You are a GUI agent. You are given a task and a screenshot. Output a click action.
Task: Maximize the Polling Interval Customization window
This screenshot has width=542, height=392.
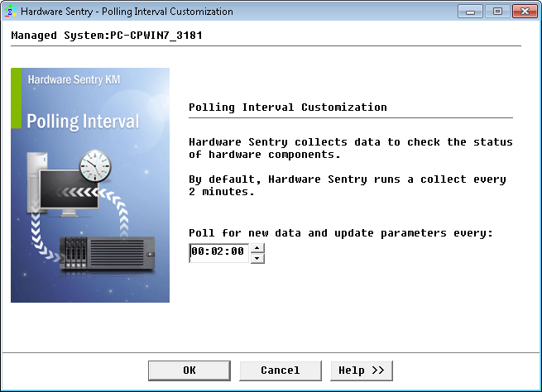click(x=497, y=12)
